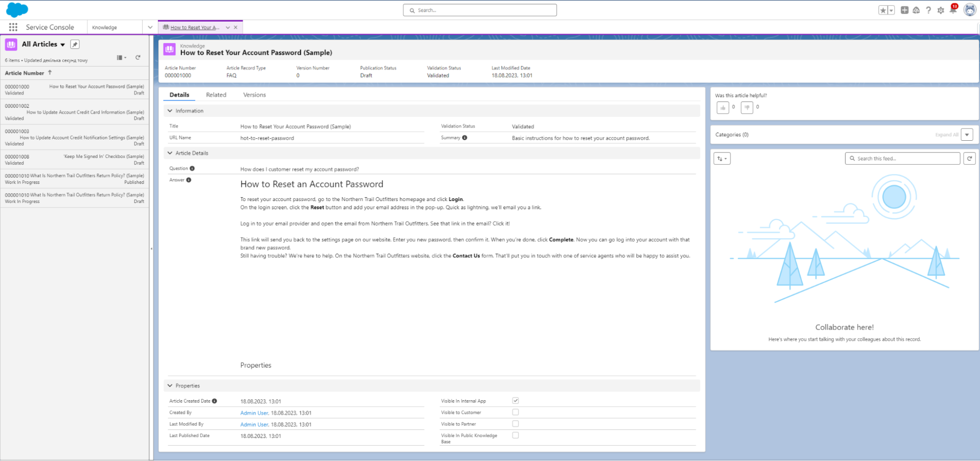The image size is (980, 461).
Task: Uncheck Visible In Internal App
Action: click(x=515, y=400)
